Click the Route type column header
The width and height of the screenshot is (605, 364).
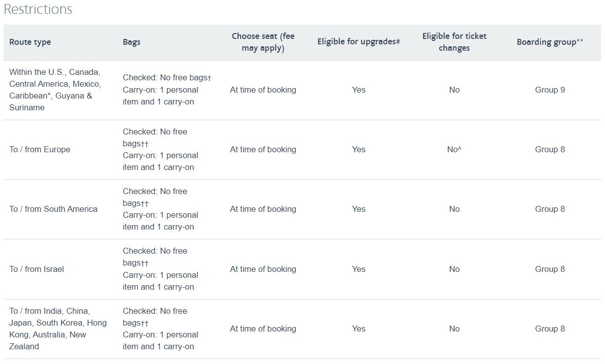coord(30,42)
